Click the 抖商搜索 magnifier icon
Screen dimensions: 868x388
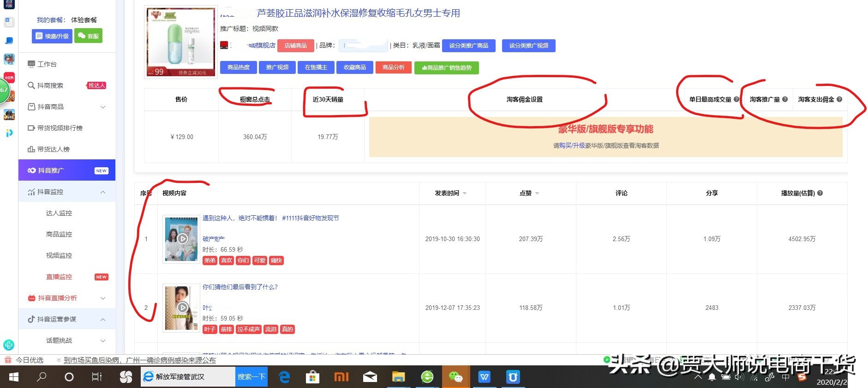(x=31, y=85)
